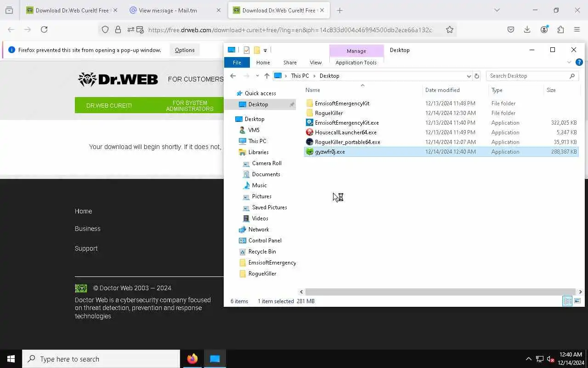Open Explorer help icon
This screenshot has height=368, width=588.
[x=579, y=62]
